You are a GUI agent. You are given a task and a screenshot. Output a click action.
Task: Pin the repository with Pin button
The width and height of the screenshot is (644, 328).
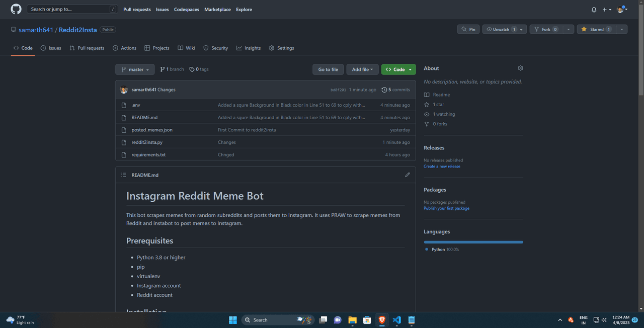[x=468, y=29]
